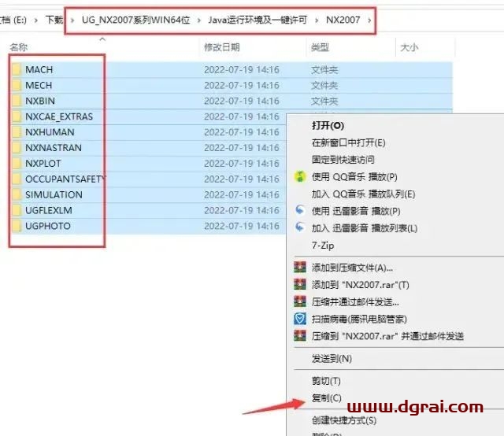Click MACH row date 2022-07-19 14:16
Screen dimensions: 504x436
[242, 70]
